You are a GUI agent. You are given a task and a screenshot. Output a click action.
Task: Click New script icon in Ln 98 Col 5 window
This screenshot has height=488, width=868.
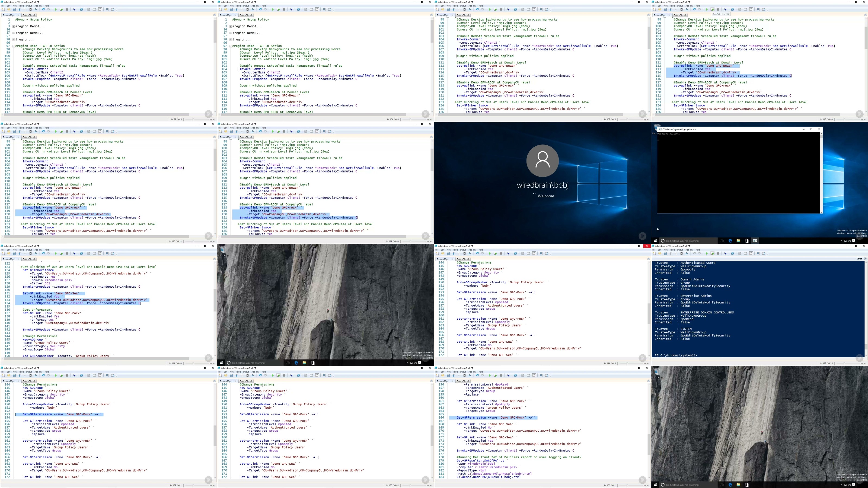3,9
